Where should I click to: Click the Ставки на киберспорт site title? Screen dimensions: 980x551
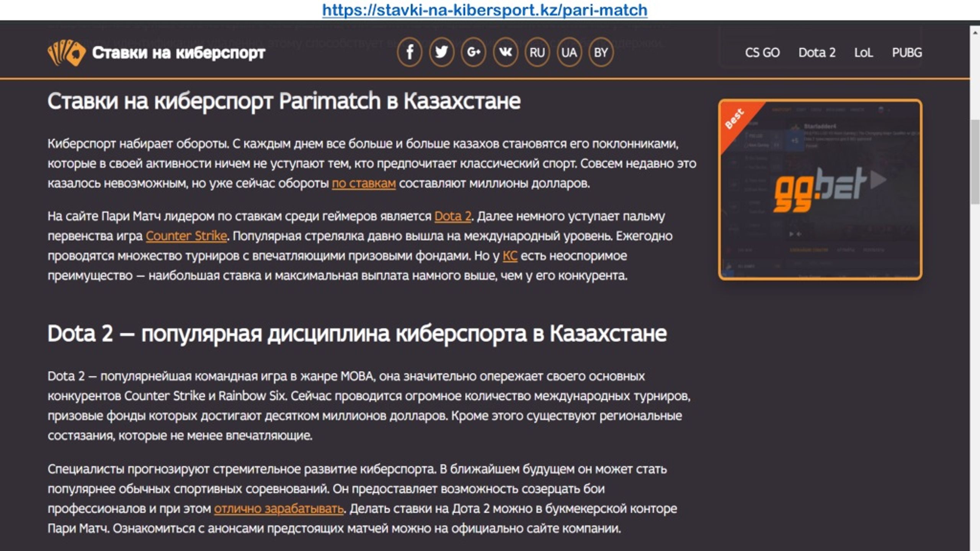point(178,52)
